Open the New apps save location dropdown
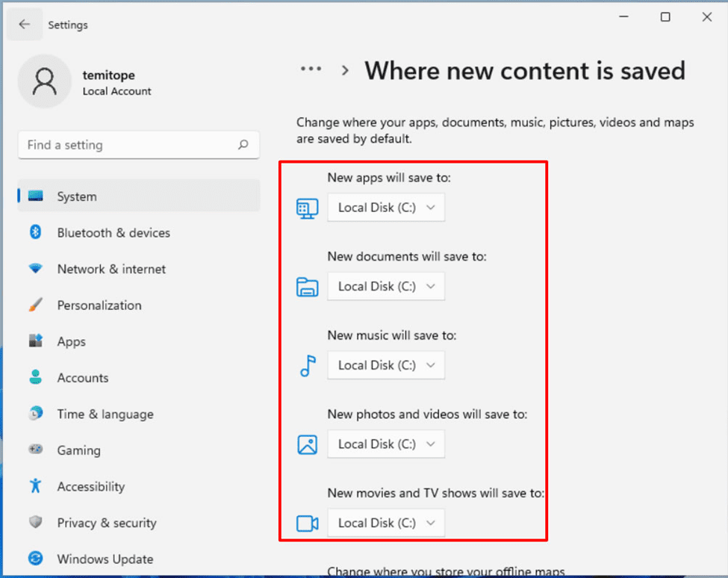The height and width of the screenshot is (578, 728). (386, 208)
